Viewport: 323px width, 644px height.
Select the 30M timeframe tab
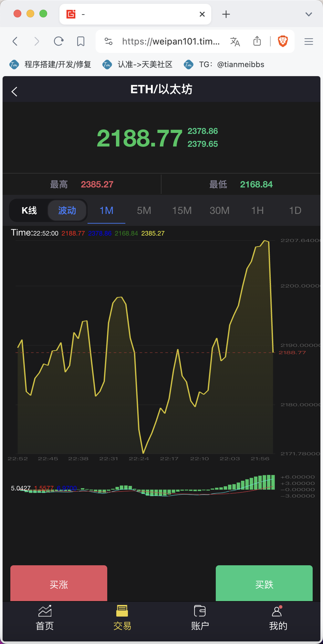pyautogui.click(x=220, y=211)
